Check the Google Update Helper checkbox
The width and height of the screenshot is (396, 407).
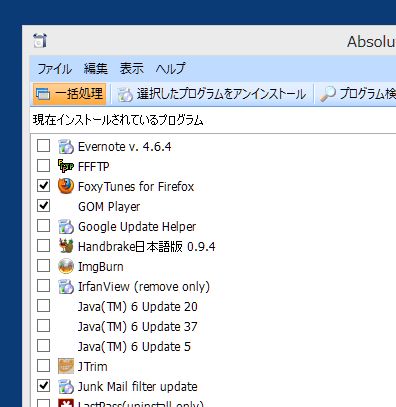pos(44,226)
